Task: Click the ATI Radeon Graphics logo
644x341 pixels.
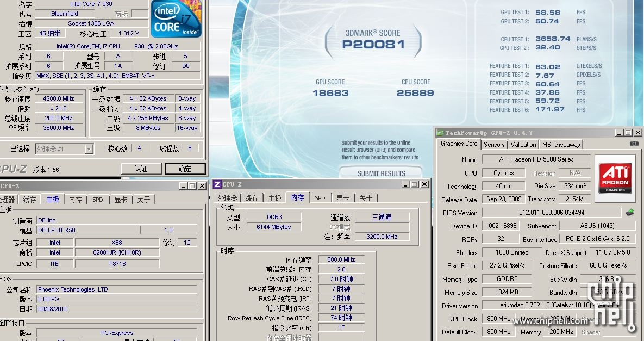Action: point(615,178)
